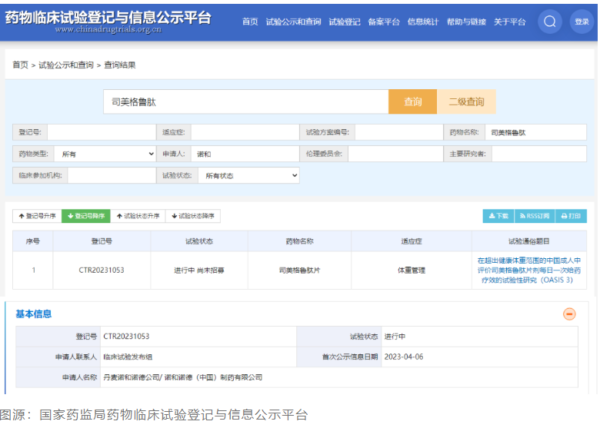Open 帮助与链接 navigation item
The width and height of the screenshot is (600, 428).
[x=466, y=22]
